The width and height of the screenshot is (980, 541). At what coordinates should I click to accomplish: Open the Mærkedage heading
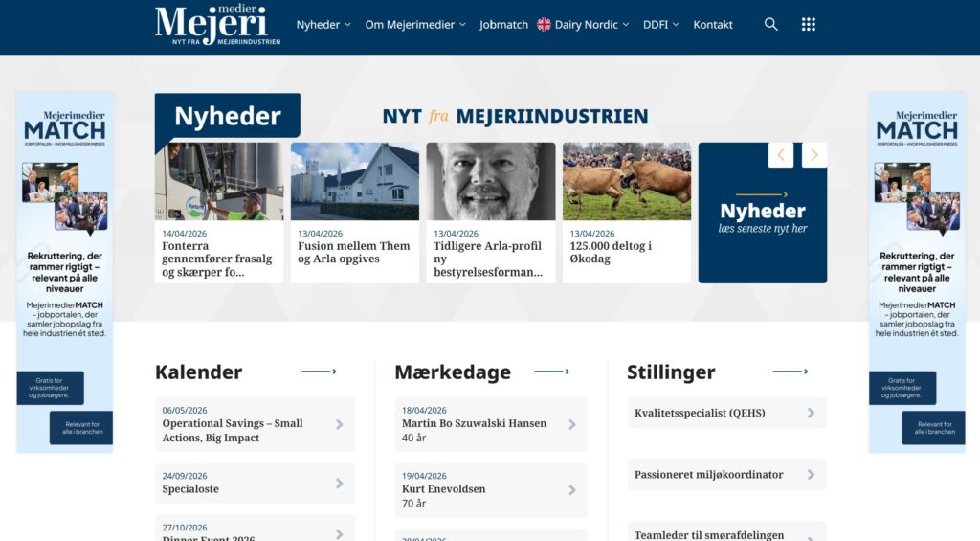[453, 372]
